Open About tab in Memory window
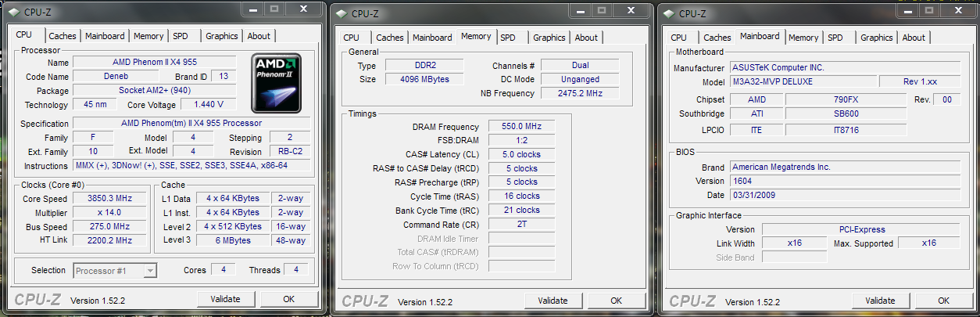Image resolution: width=980 pixels, height=317 pixels. (x=586, y=38)
